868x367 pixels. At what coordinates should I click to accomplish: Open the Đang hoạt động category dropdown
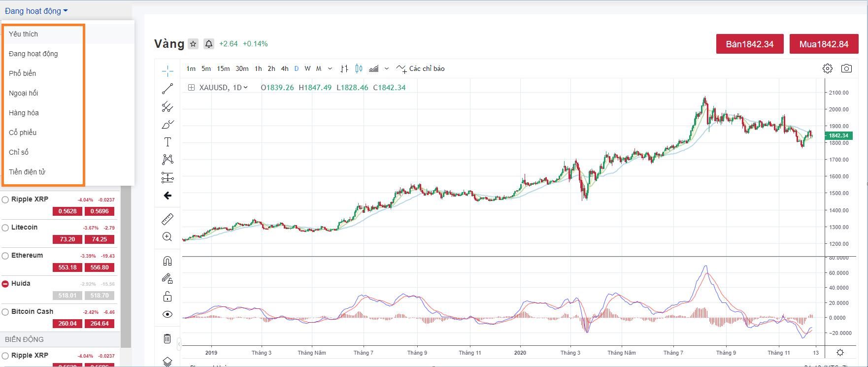pos(36,11)
